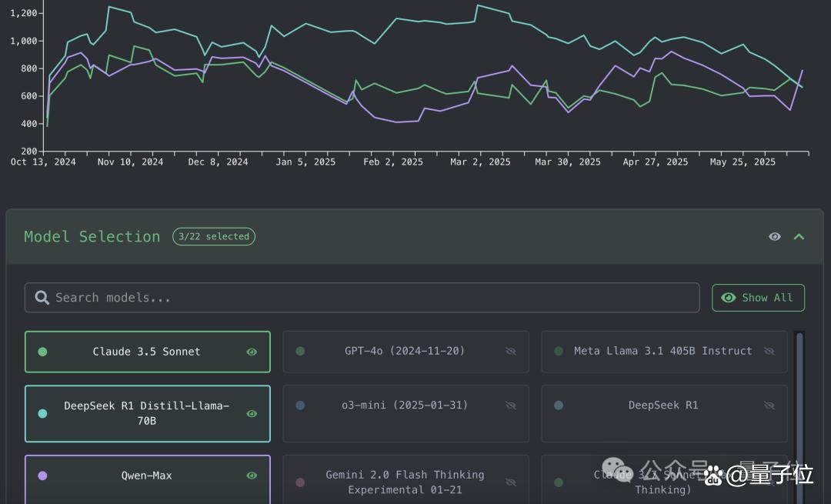Select the o3-mini (2025-01-31) model card
This screenshot has width=831, height=504.
(x=406, y=414)
